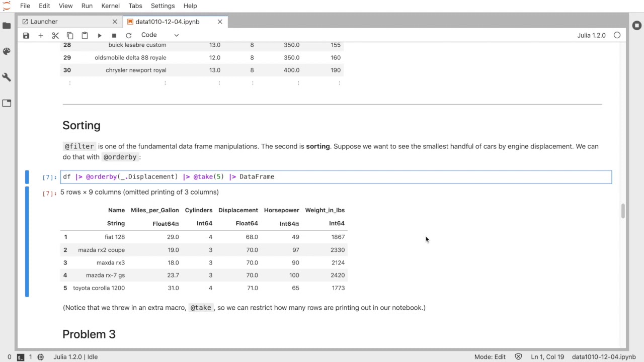Click the 'Mode: Edit' status entry
The height and width of the screenshot is (362, 644).
[x=490, y=357]
